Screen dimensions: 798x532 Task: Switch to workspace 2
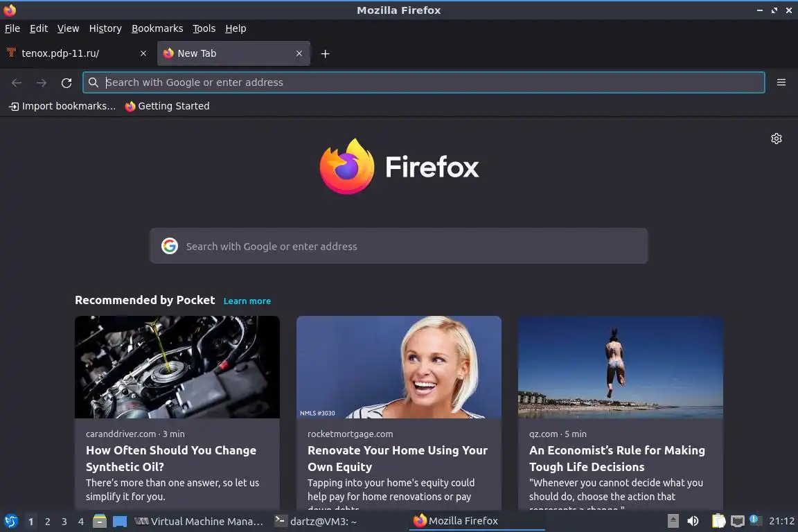click(47, 522)
